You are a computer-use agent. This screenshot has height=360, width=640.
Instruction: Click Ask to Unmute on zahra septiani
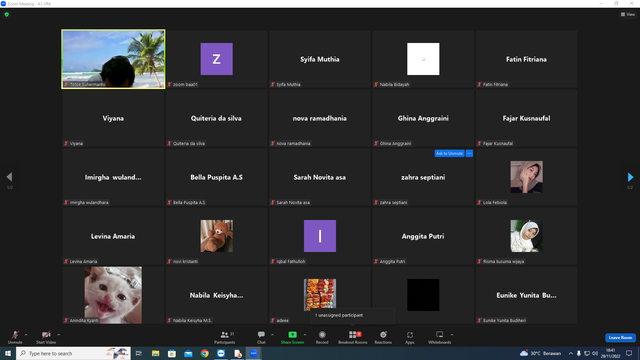[x=449, y=153]
